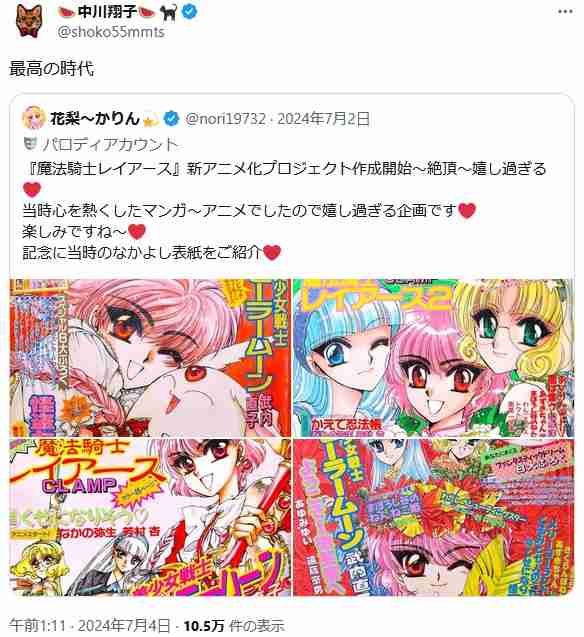This screenshot has width=584, height=637.
Task: Open the bottom-right red cover image
Action: pos(434,517)
